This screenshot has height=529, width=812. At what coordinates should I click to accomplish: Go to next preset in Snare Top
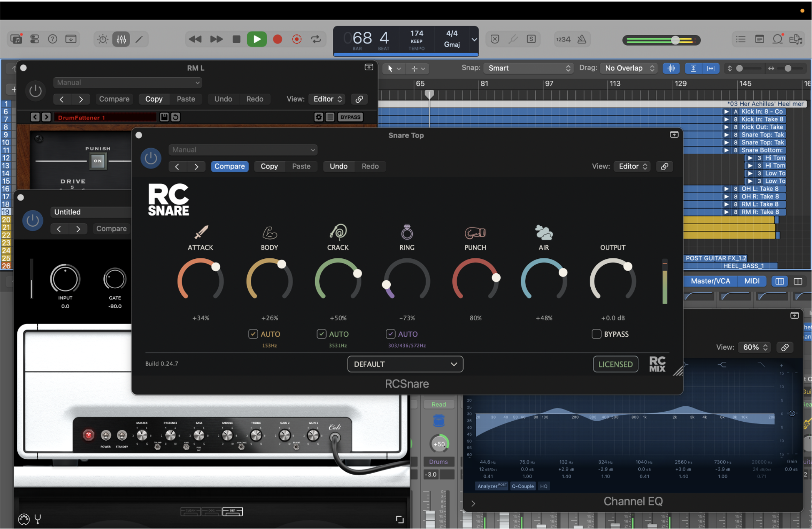(x=196, y=166)
